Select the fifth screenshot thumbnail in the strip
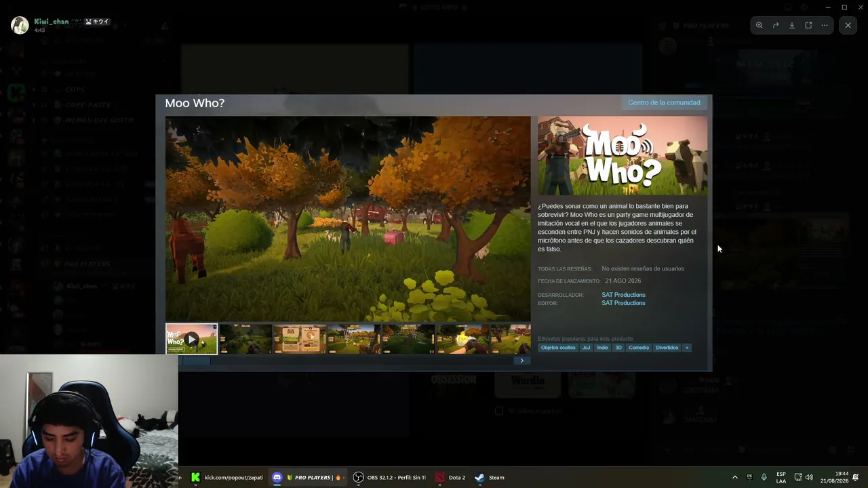The image size is (868, 488). pos(408,339)
